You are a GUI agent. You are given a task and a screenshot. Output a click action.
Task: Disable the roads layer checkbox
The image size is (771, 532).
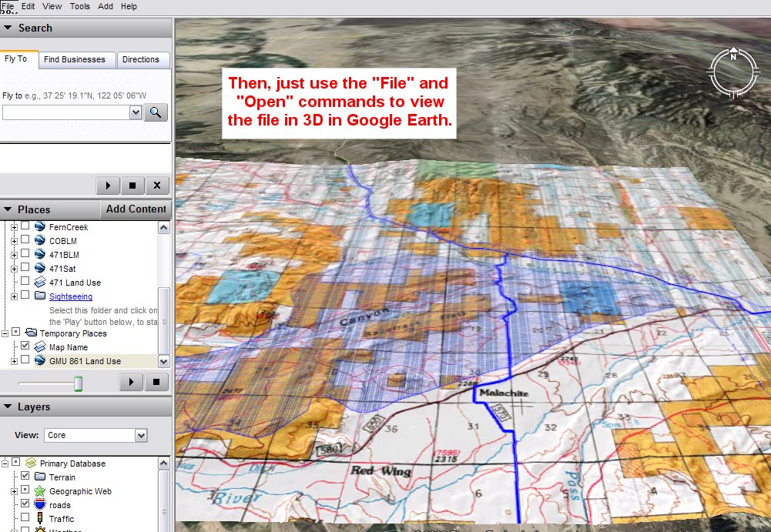[x=25, y=504]
